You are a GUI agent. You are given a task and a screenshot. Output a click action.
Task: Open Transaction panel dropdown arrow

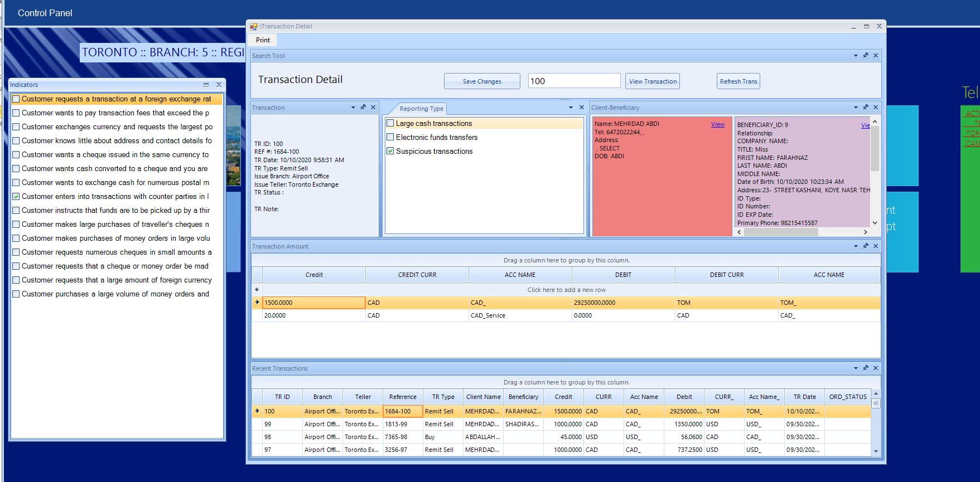pyautogui.click(x=353, y=107)
